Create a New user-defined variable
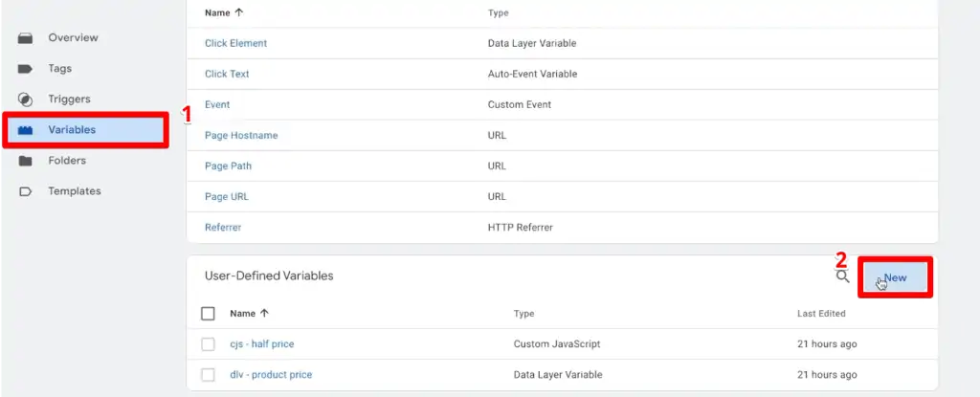 895,277
